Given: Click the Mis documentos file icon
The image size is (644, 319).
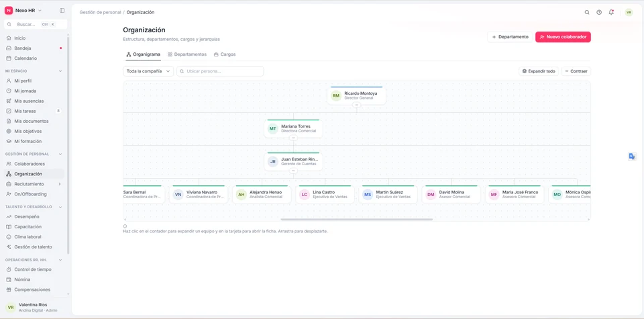Looking at the screenshot, I should click(9, 122).
